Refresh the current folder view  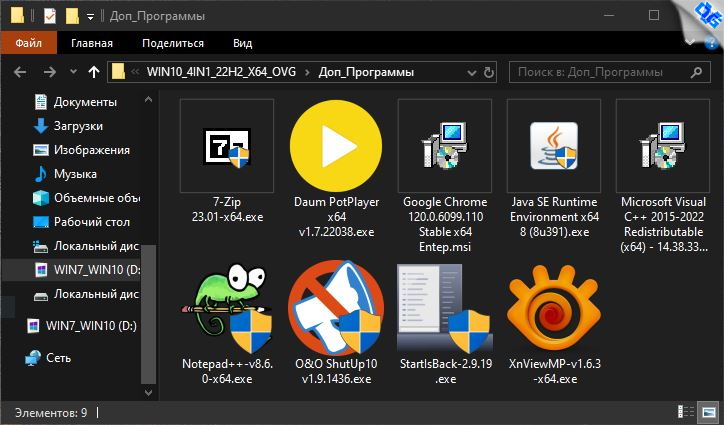point(488,73)
